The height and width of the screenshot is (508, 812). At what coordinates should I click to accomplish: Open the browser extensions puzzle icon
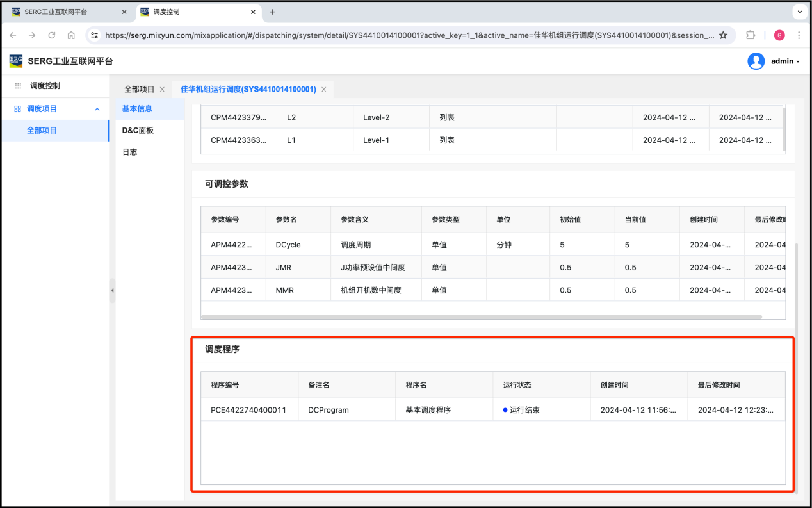751,35
